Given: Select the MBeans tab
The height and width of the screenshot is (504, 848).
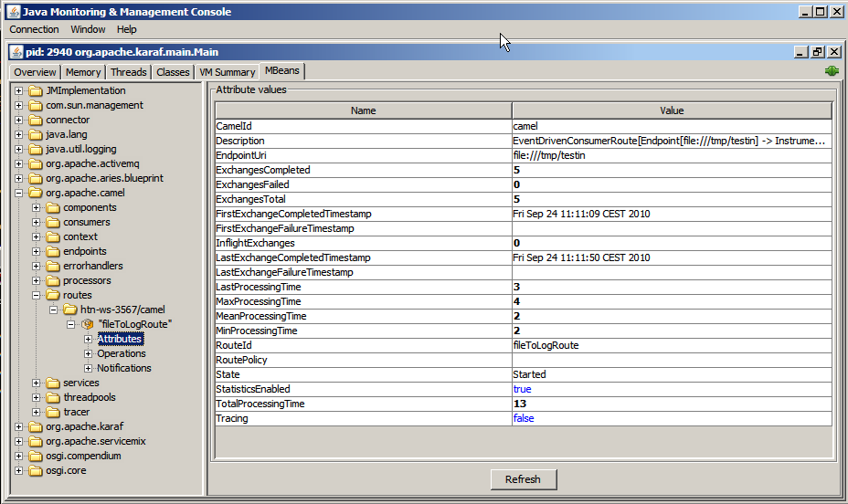Looking at the screenshot, I should [x=281, y=71].
